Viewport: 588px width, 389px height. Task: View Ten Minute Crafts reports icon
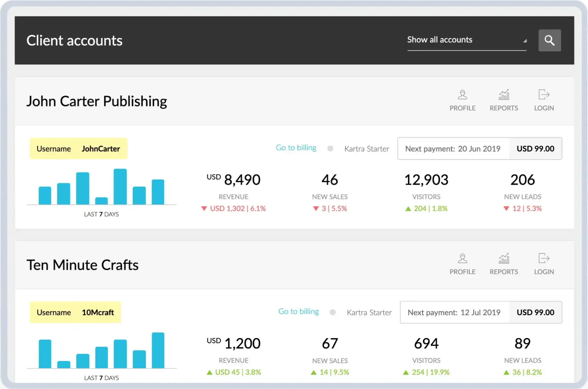point(504,259)
